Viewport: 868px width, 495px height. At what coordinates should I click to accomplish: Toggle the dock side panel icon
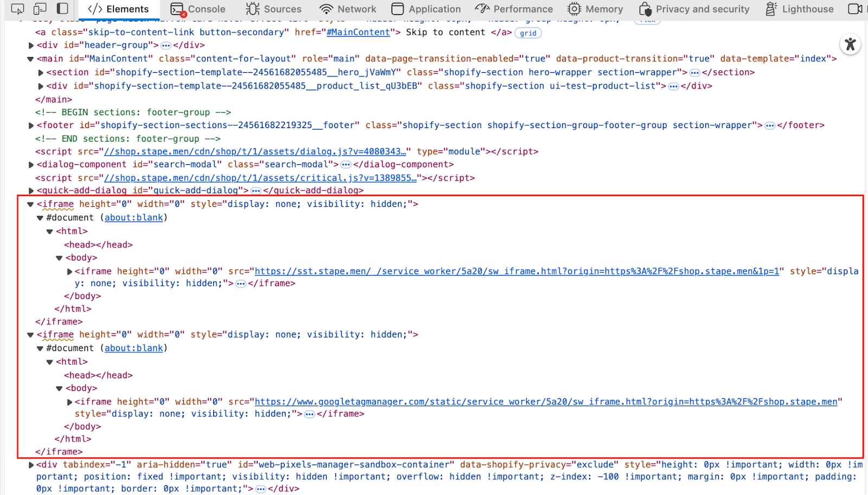63,9
